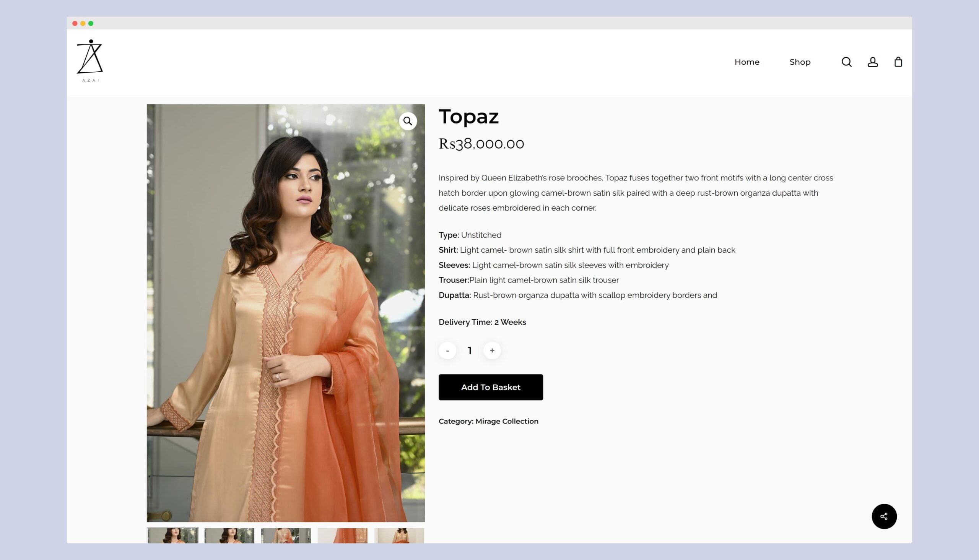Open the user account icon
This screenshot has height=560, width=979.
click(872, 62)
